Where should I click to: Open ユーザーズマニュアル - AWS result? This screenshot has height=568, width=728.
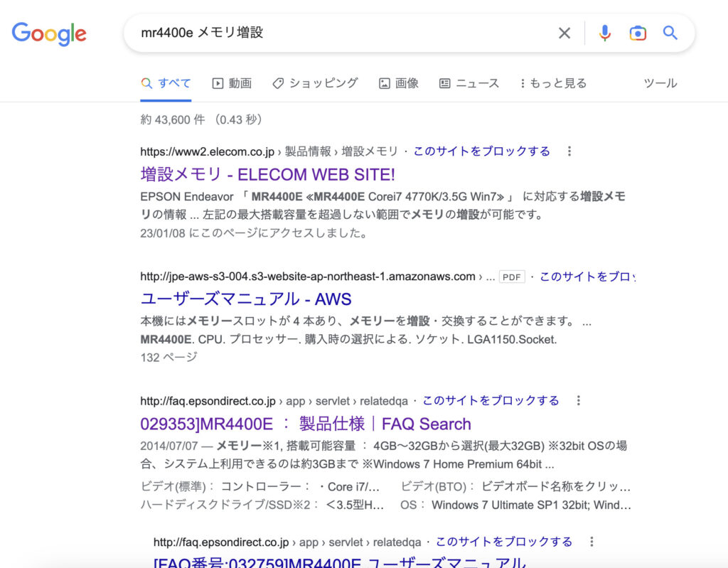(x=245, y=299)
